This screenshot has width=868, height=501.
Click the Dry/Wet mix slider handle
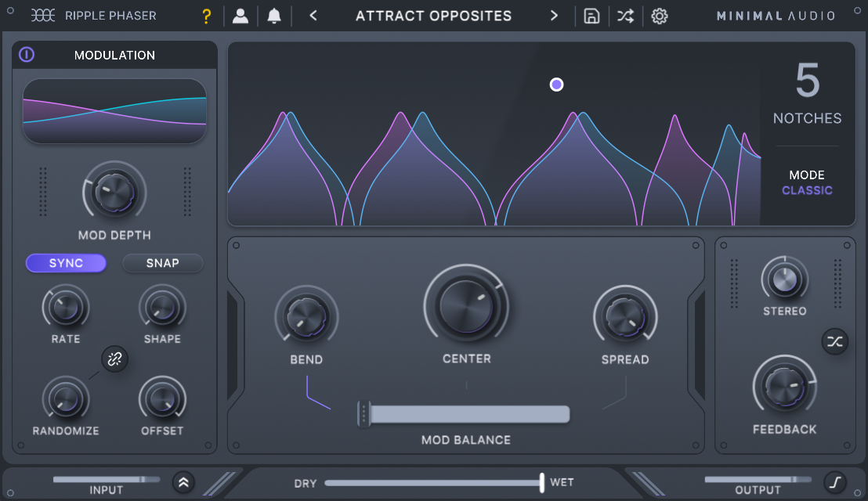point(541,482)
